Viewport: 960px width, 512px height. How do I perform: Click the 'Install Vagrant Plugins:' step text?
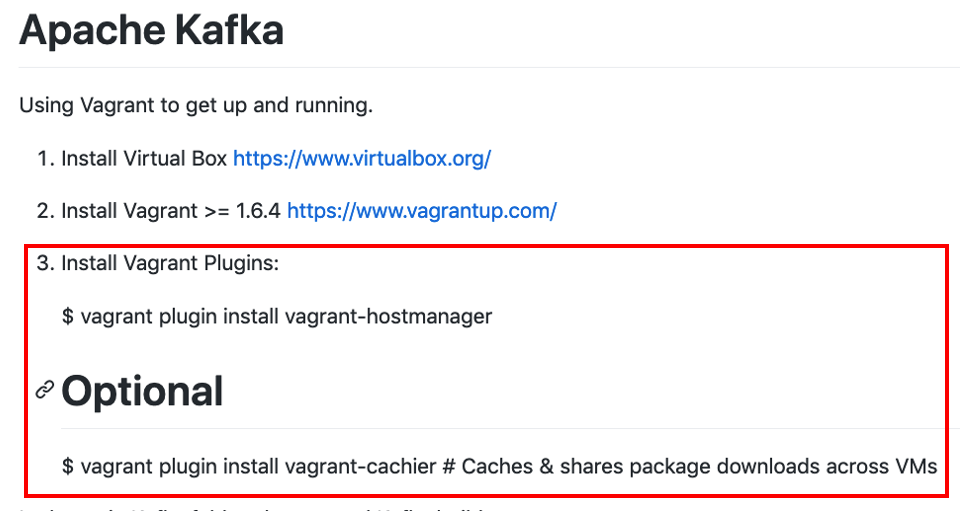click(170, 263)
